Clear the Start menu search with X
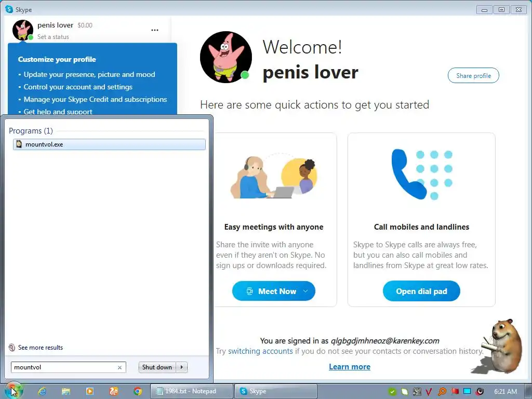 [120, 367]
